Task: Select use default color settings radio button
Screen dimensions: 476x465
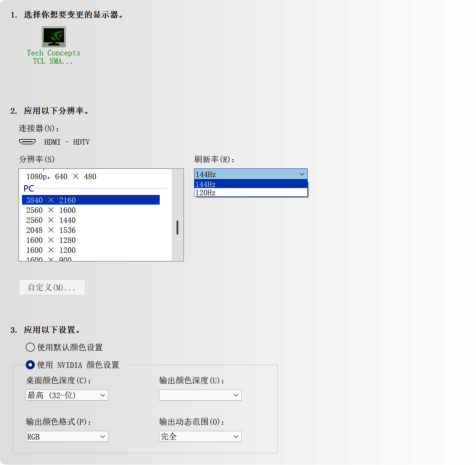Action: [x=30, y=347]
